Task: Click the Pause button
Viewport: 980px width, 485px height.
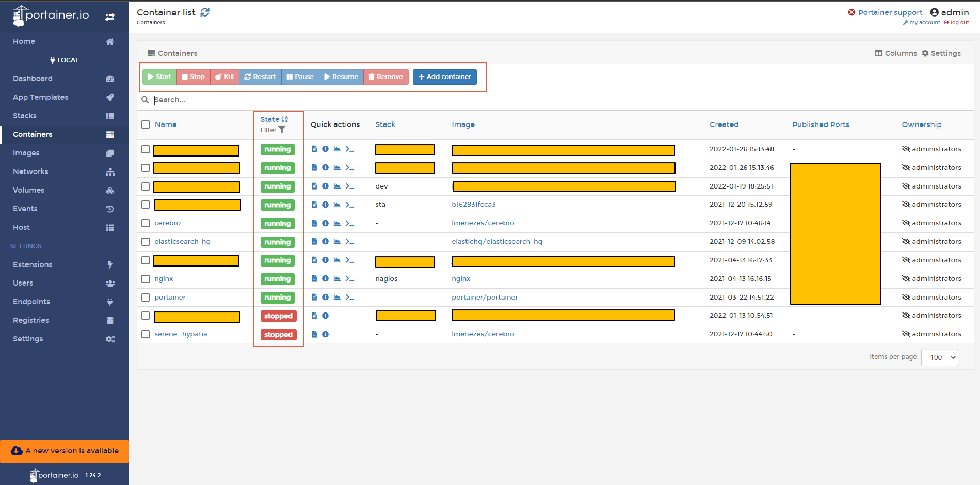Action: coord(300,77)
